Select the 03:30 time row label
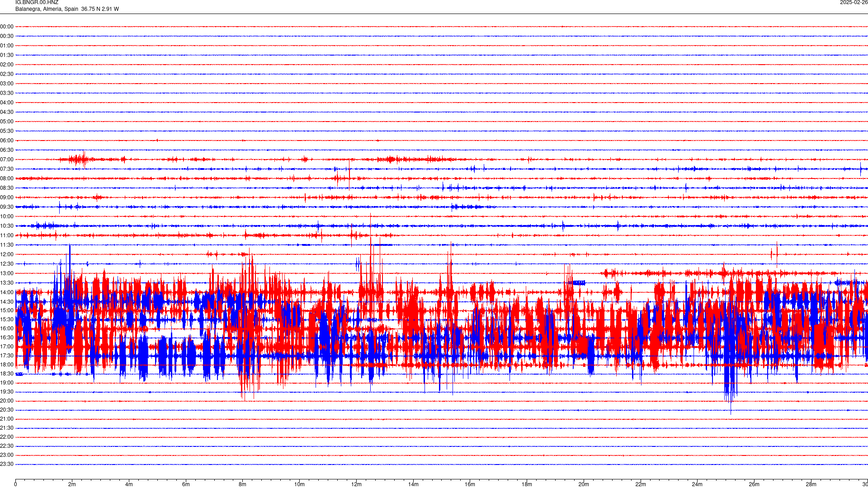Image resolution: width=868 pixels, height=488 pixels. [7, 93]
